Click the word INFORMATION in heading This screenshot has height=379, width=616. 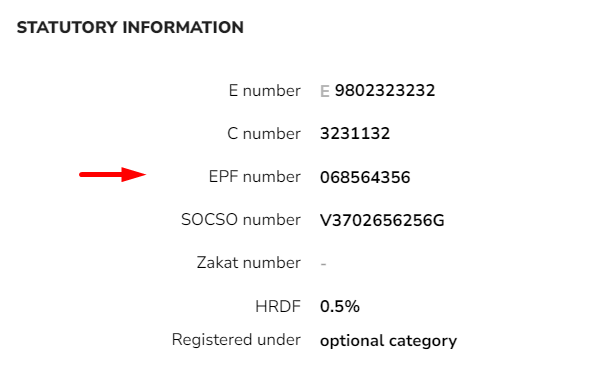(x=183, y=27)
